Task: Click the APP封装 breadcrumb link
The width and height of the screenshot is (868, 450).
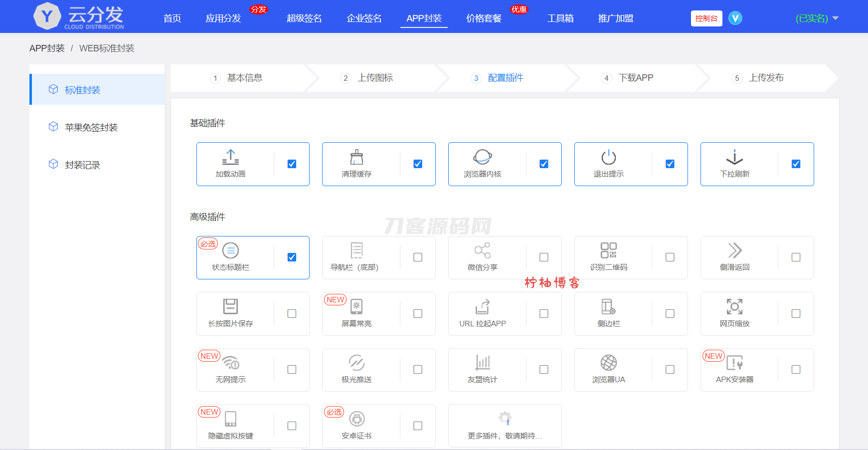Action: [x=47, y=48]
